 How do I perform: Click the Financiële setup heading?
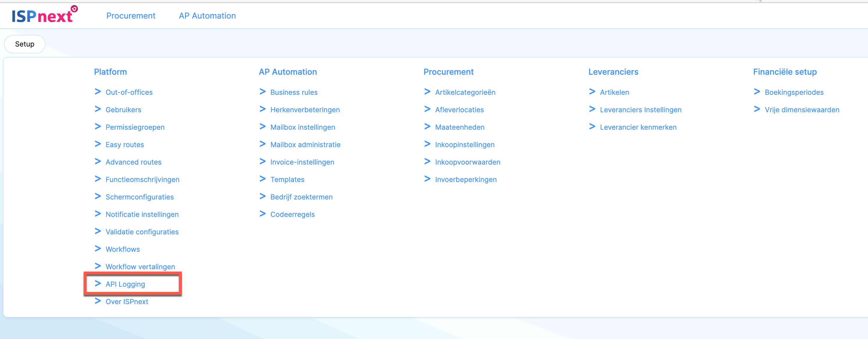pos(785,72)
